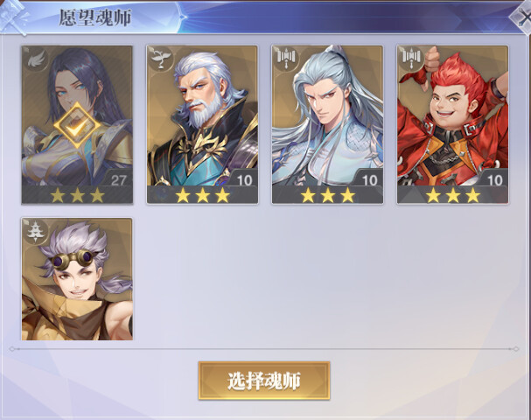The width and height of the screenshot is (531, 420).
Task: Click the golden checkmark on the dark-haired woman card
Action: pyautogui.click(x=77, y=126)
